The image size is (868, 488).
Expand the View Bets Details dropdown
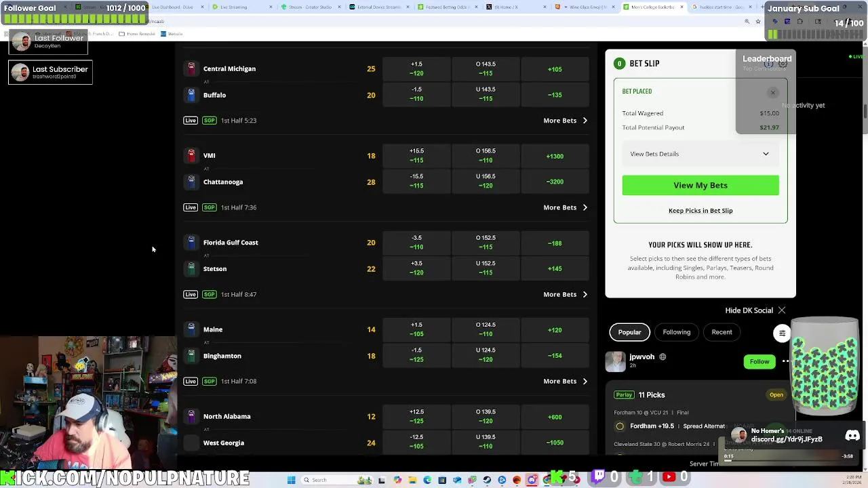pos(701,154)
